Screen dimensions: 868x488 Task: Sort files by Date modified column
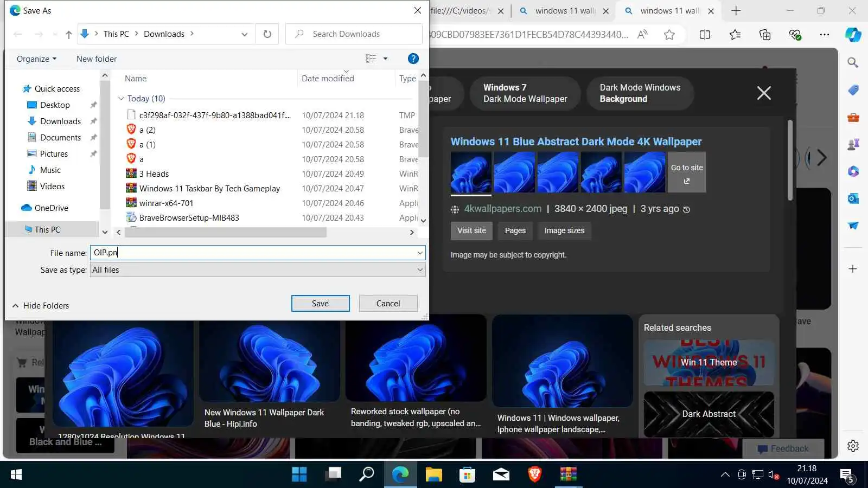[x=328, y=79]
